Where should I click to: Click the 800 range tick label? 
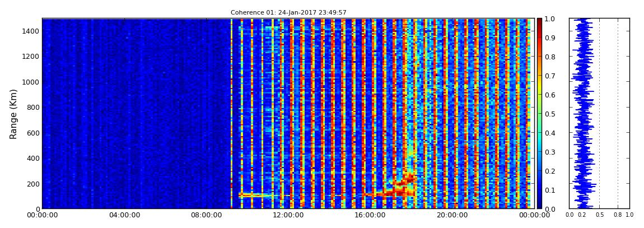pyautogui.click(x=32, y=108)
